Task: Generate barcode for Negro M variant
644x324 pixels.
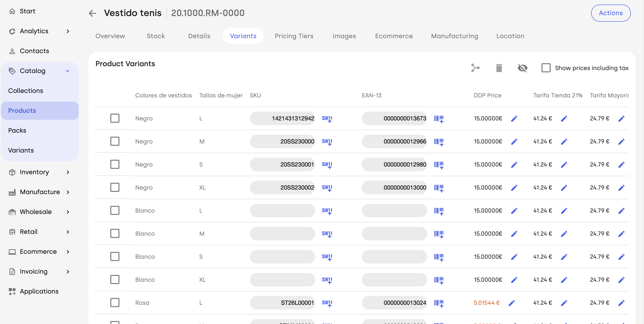Action: (x=439, y=142)
